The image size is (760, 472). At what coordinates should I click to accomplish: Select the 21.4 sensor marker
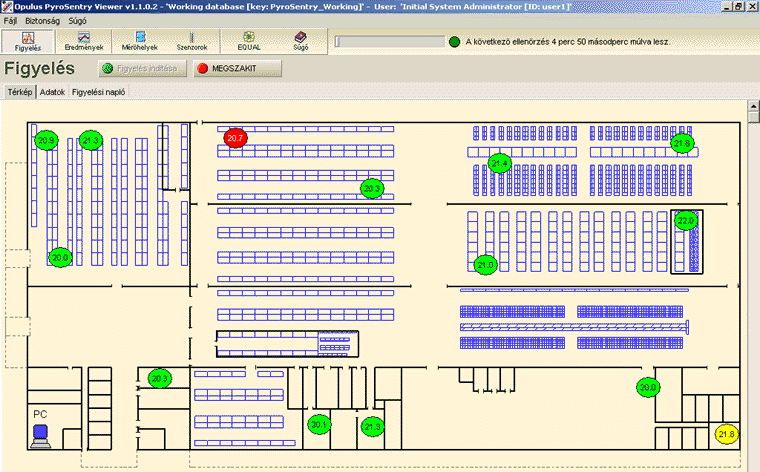tap(499, 163)
